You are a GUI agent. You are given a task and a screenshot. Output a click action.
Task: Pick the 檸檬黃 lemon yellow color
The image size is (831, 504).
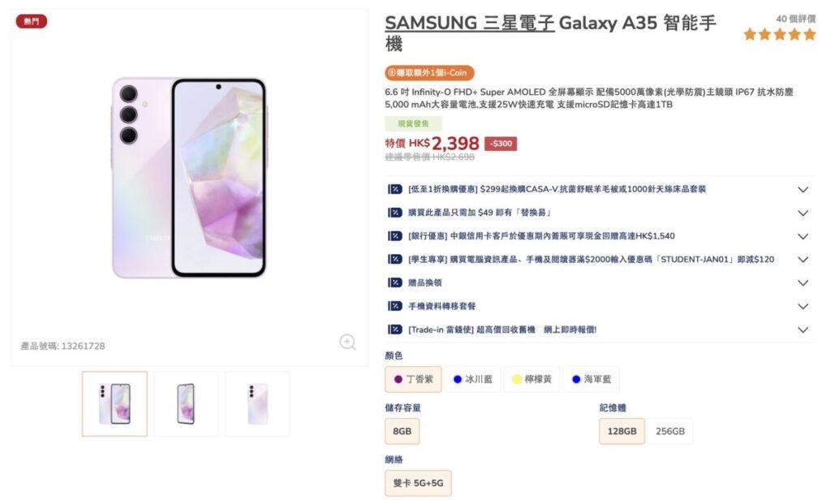[532, 379]
